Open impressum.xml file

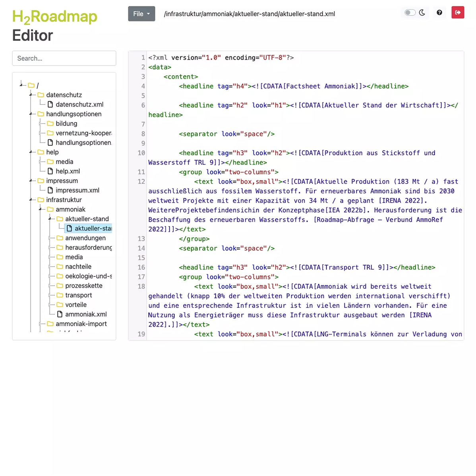[77, 190]
